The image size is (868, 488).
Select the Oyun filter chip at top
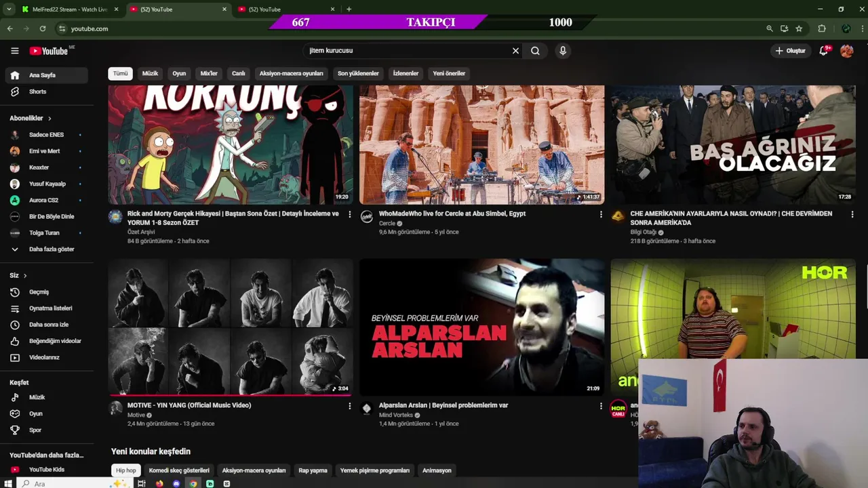pyautogui.click(x=179, y=73)
